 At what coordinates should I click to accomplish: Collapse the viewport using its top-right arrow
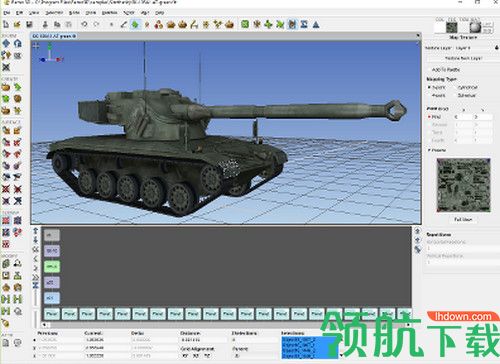click(418, 35)
